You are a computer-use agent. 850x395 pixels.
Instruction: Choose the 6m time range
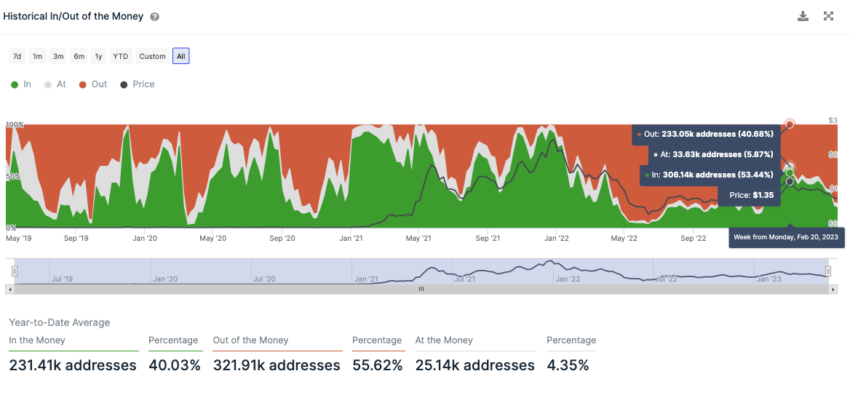click(x=79, y=56)
